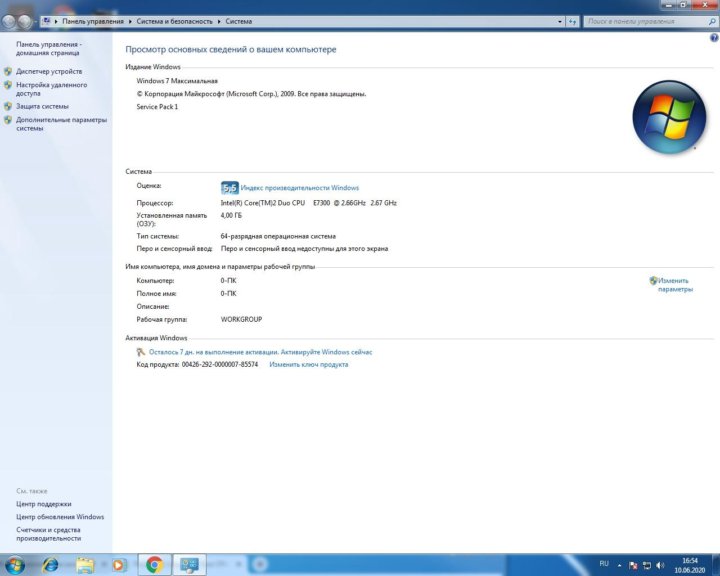The width and height of the screenshot is (720, 576).
Task: Click the Windows logo image
Action: [x=669, y=117]
